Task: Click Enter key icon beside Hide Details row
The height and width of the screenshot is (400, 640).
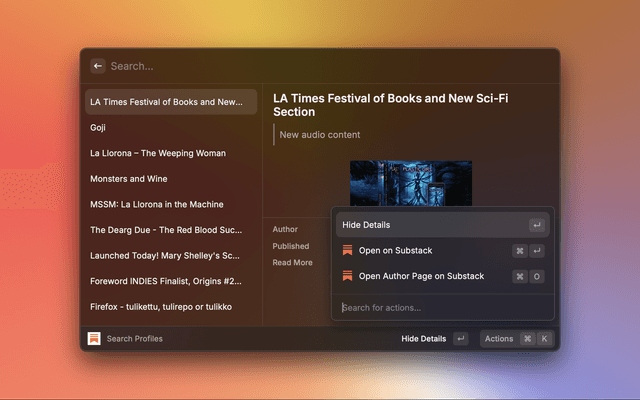Action: [537, 225]
